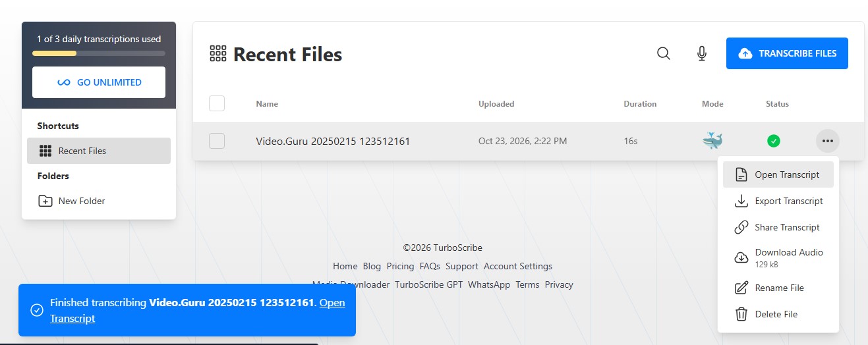Click the 1 of 3 daily transcriptions used text

(x=99, y=39)
